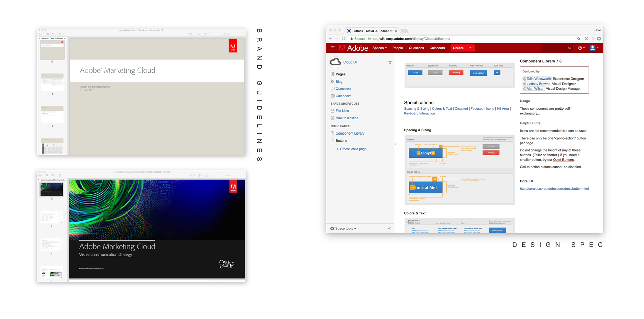Jump to Hit Area specification link
The height and width of the screenshot is (319, 644).
point(503,109)
